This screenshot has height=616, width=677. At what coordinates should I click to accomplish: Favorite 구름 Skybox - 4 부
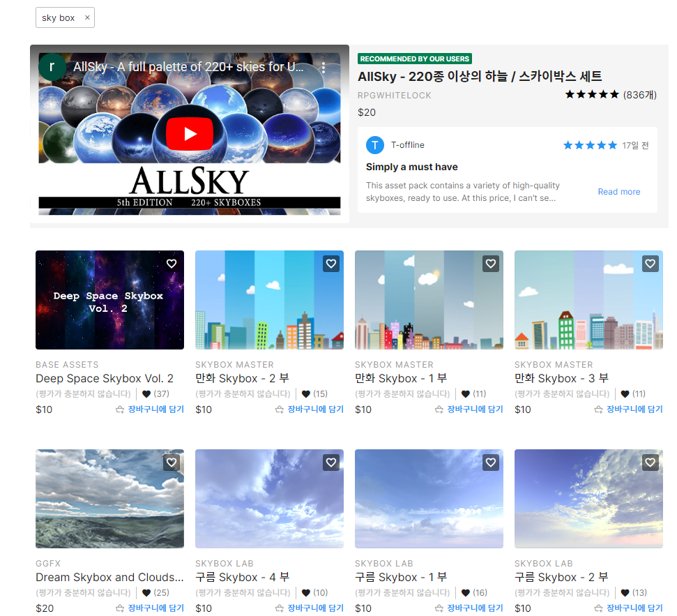pos(331,463)
